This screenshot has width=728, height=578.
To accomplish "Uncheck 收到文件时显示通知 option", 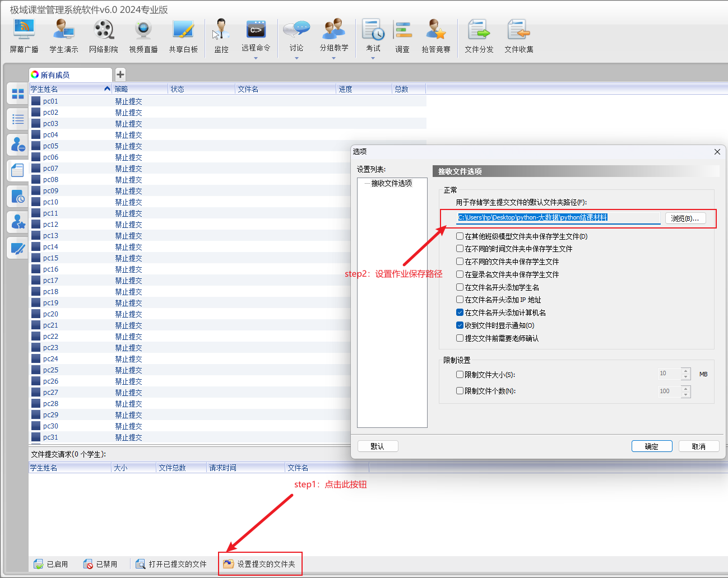I will coord(460,325).
